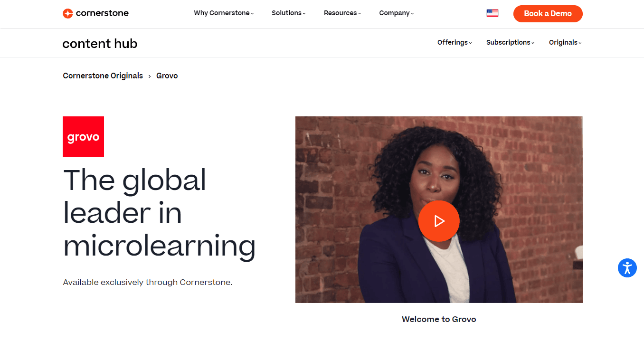Open the Solutions dropdown menu
This screenshot has width=644, height=342.
(288, 13)
